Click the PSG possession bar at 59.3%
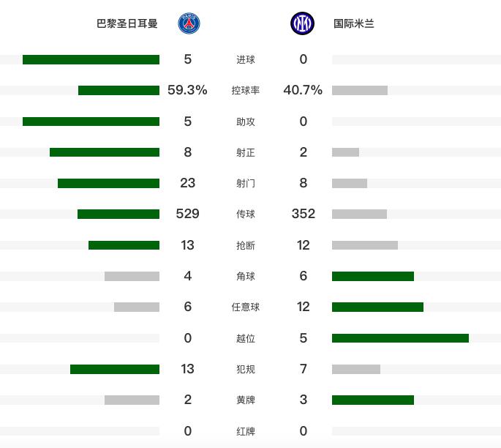This screenshot has height=448, width=501. click(118, 91)
